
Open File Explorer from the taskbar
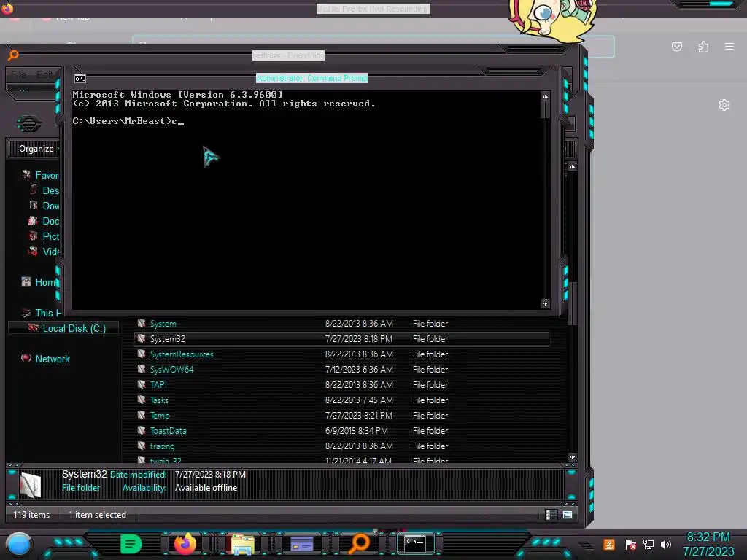242,544
